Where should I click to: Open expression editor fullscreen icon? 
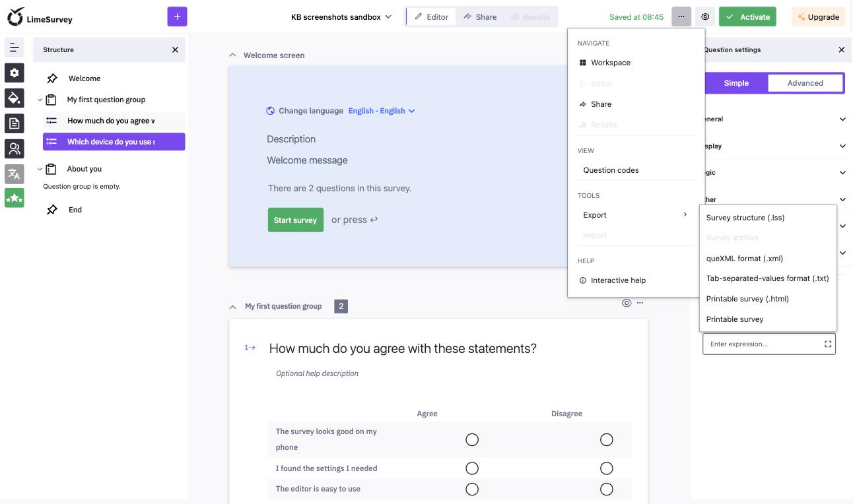tap(828, 344)
